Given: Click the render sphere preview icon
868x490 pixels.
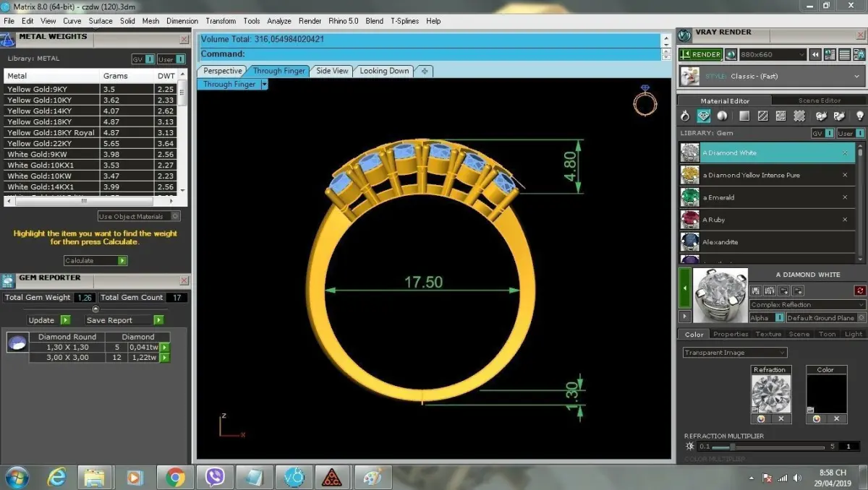Looking at the screenshot, I should click(x=731, y=54).
